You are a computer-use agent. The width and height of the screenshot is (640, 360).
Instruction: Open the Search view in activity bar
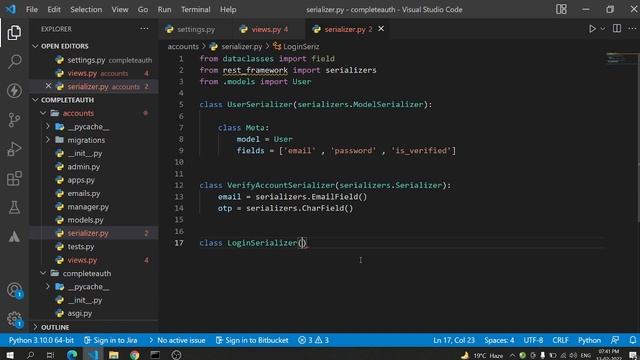14,62
